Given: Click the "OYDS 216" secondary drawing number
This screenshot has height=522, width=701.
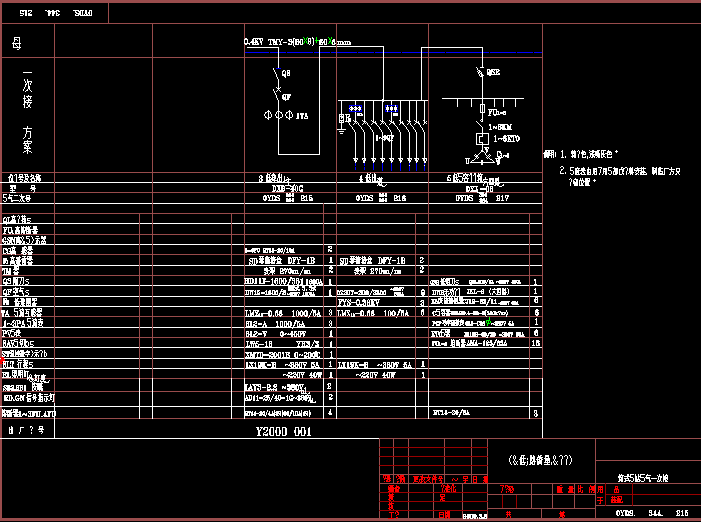Looking at the screenshot, I should pos(381,198).
